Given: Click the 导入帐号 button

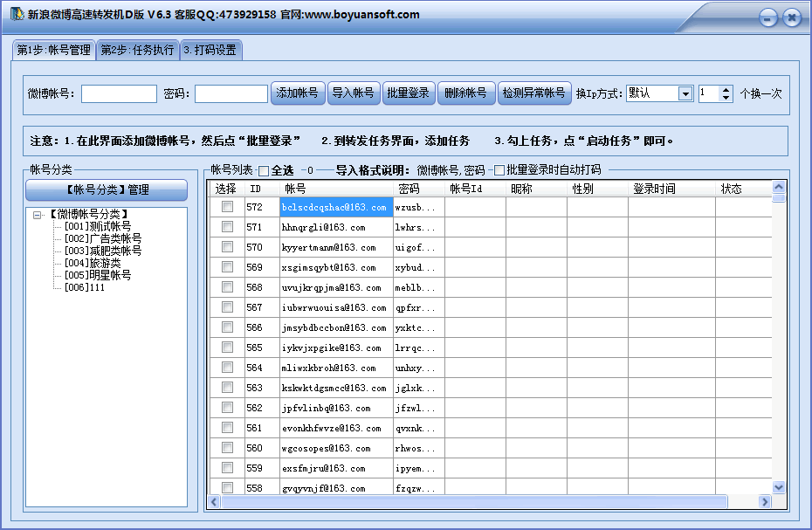Looking at the screenshot, I should pyautogui.click(x=354, y=93).
